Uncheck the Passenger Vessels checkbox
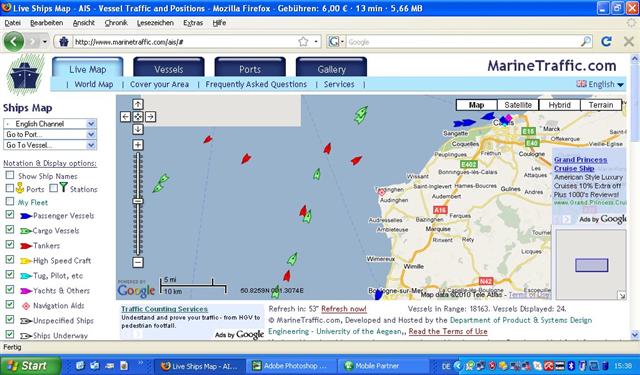Image resolution: width=640 pixels, height=375 pixels. (x=10, y=215)
